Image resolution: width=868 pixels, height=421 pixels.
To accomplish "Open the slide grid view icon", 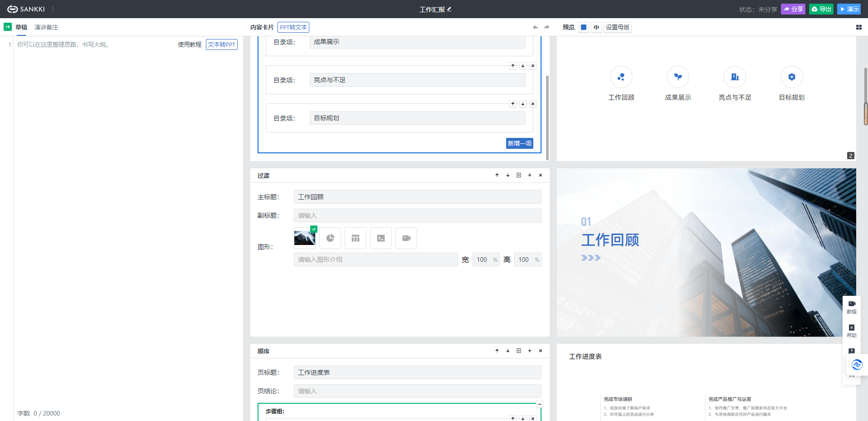I will tap(858, 27).
